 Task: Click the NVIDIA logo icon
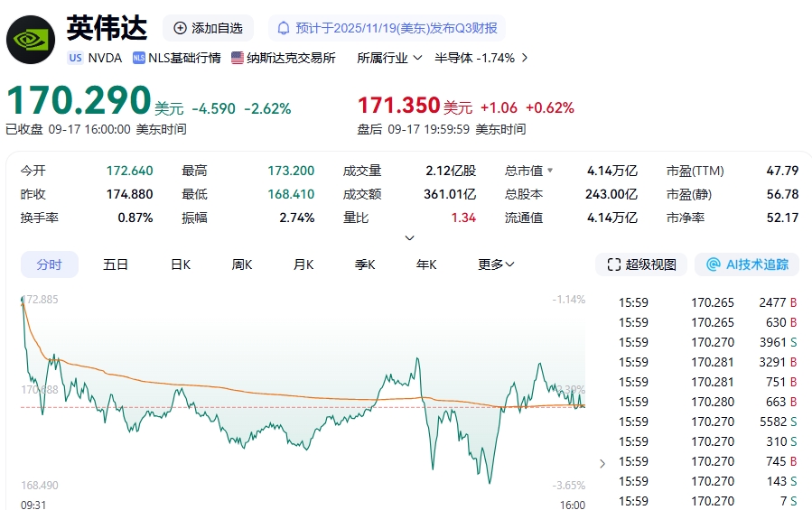[31, 40]
